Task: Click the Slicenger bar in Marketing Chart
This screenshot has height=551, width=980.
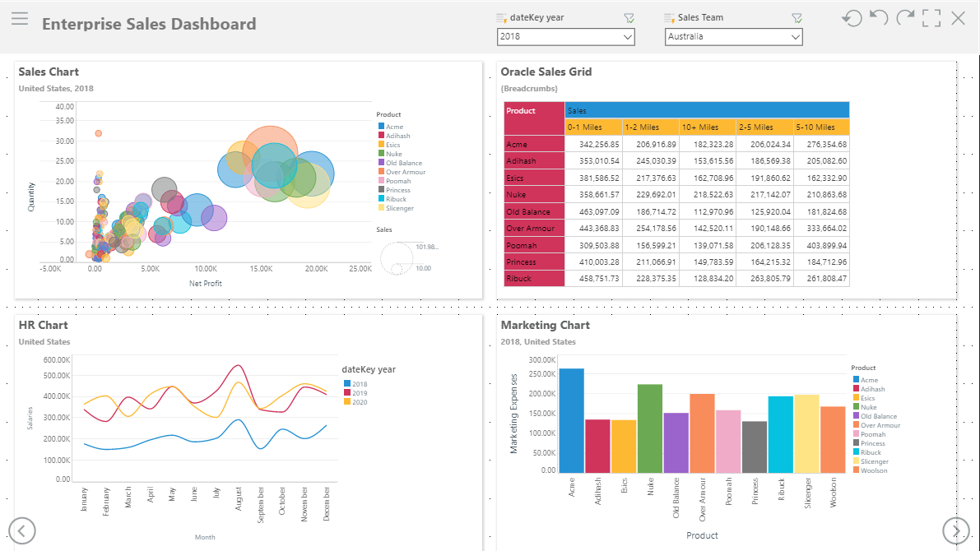Action: (x=807, y=433)
